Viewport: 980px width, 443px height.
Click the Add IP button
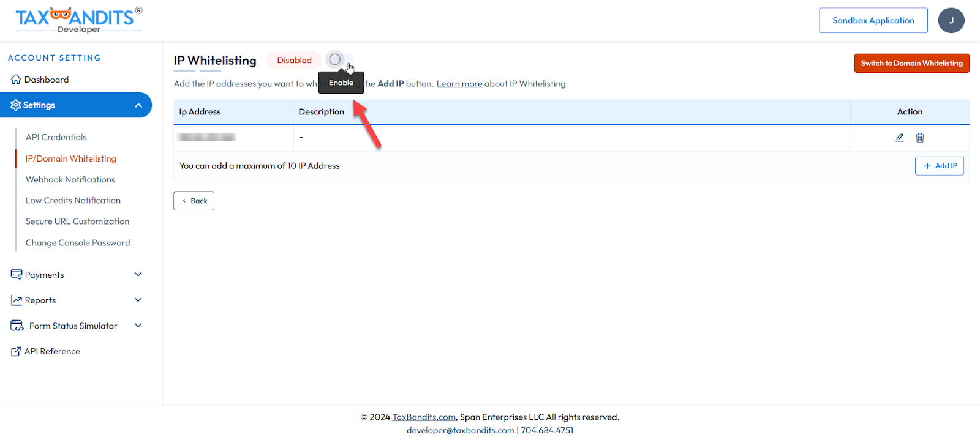point(940,166)
